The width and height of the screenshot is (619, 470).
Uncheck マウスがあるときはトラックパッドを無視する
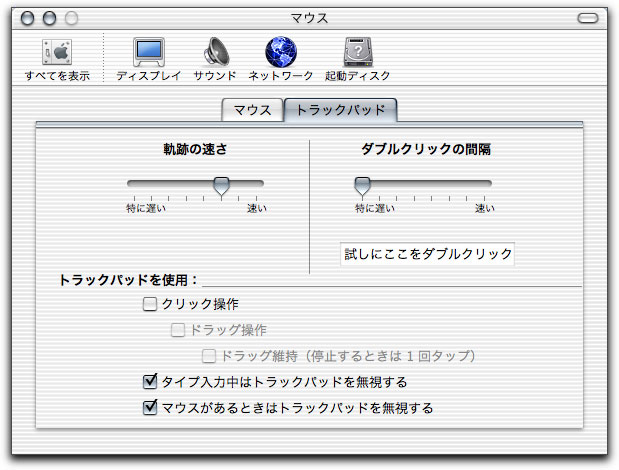click(150, 408)
